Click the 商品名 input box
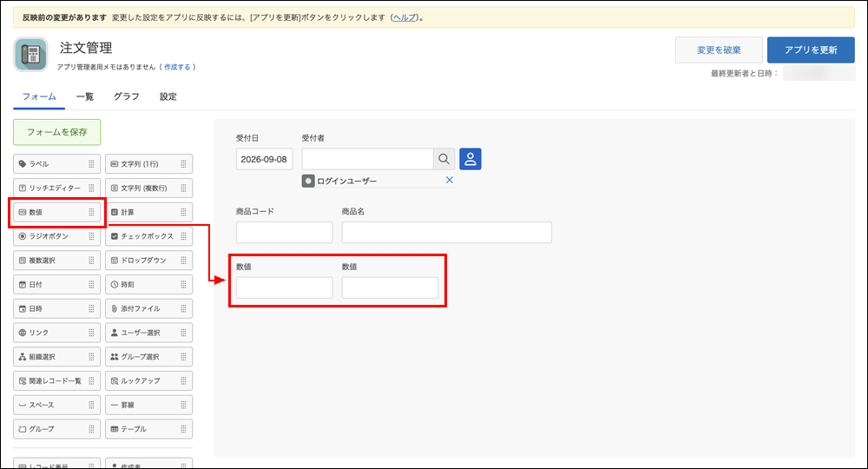Screen dimensions: 868x469 [447, 233]
